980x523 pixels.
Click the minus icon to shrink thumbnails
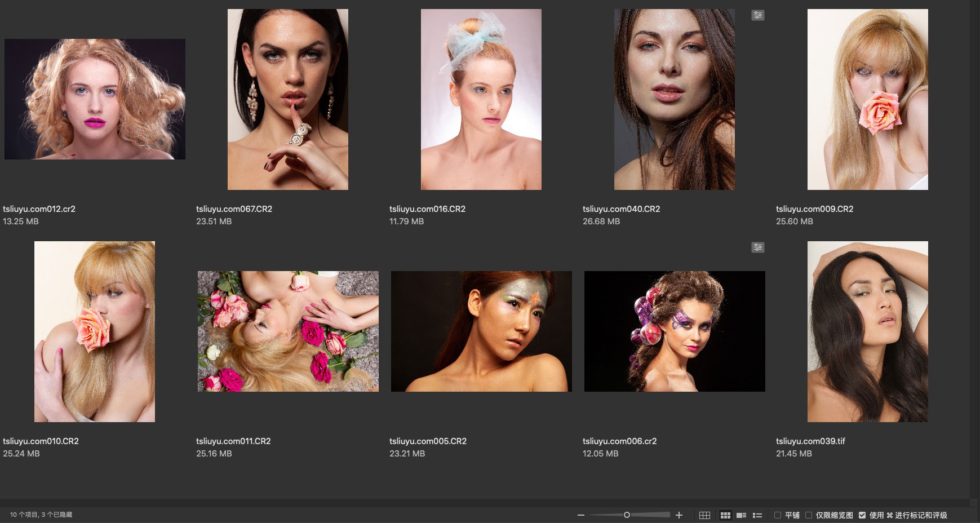[x=581, y=515]
